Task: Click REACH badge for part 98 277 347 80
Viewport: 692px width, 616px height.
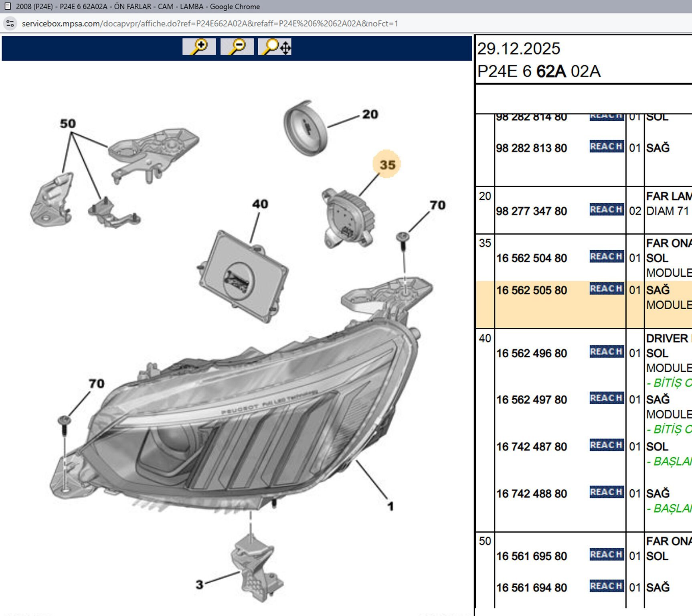Action: 606,210
